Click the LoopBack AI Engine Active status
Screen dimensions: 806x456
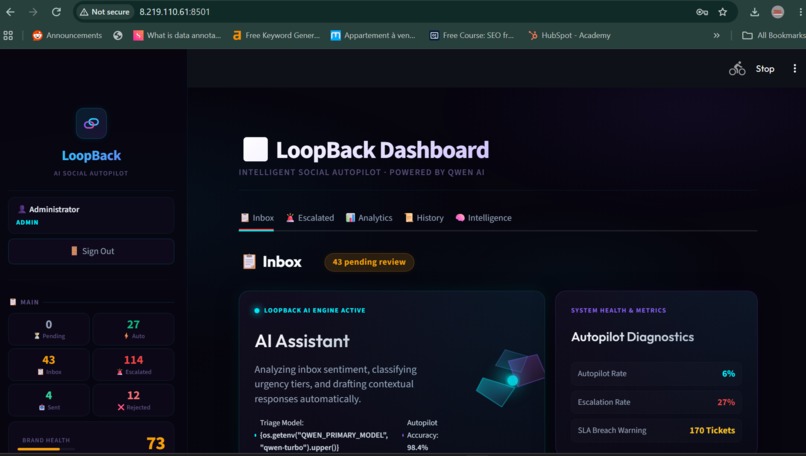point(309,311)
